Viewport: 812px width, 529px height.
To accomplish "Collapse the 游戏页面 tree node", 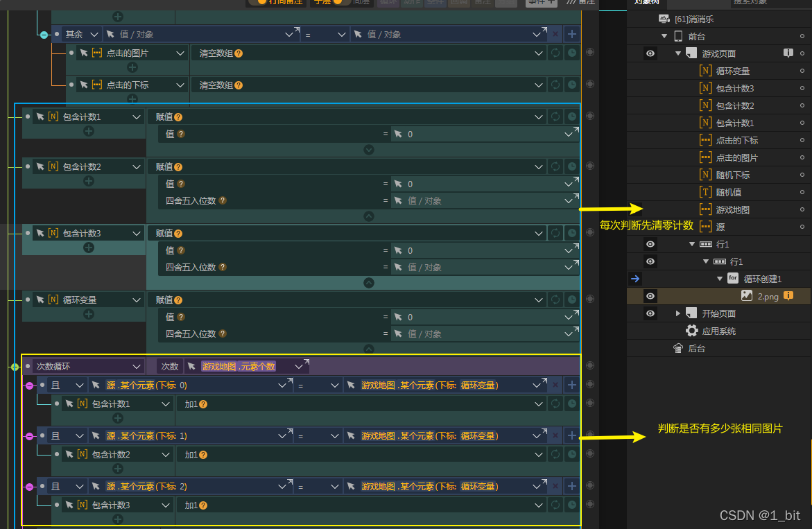I will pyautogui.click(x=678, y=53).
